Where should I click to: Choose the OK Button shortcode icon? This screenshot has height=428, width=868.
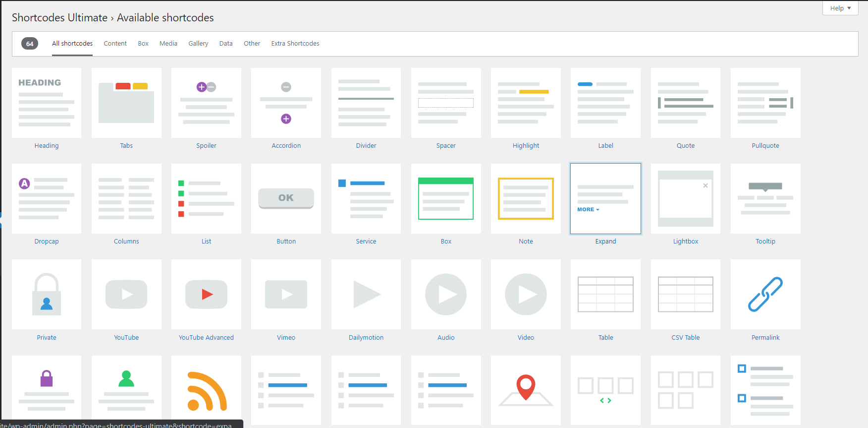(x=286, y=198)
